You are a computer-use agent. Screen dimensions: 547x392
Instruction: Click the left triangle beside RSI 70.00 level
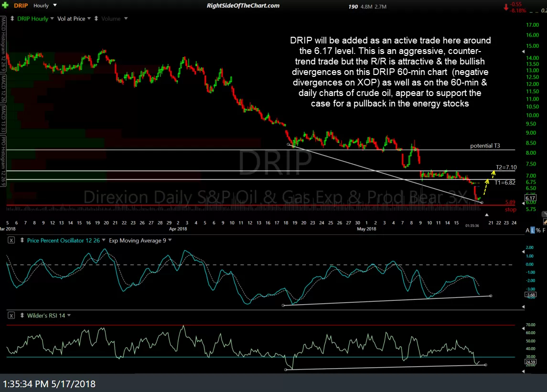point(523,328)
